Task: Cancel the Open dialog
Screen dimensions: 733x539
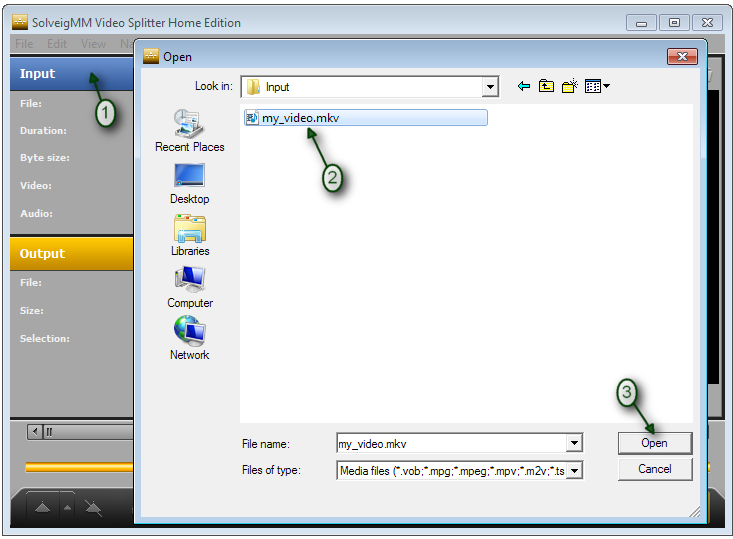Action: pos(654,469)
